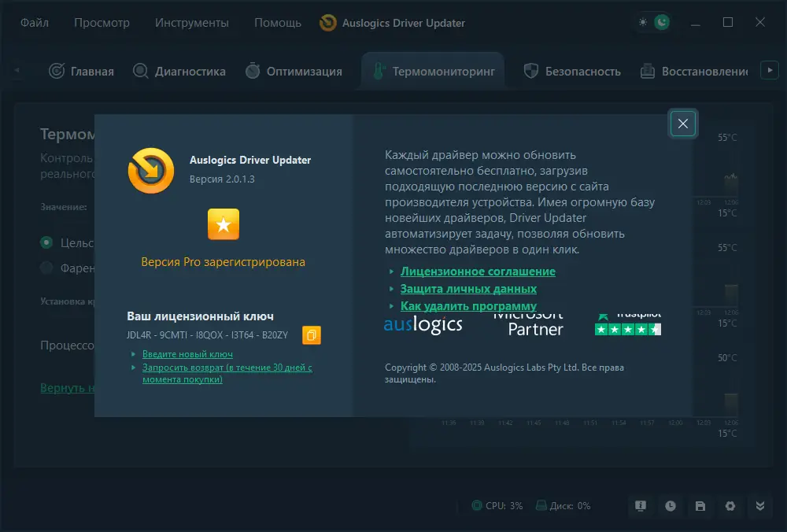The width and height of the screenshot is (787, 532).
Task: Open the Файл menu
Action: (35, 23)
